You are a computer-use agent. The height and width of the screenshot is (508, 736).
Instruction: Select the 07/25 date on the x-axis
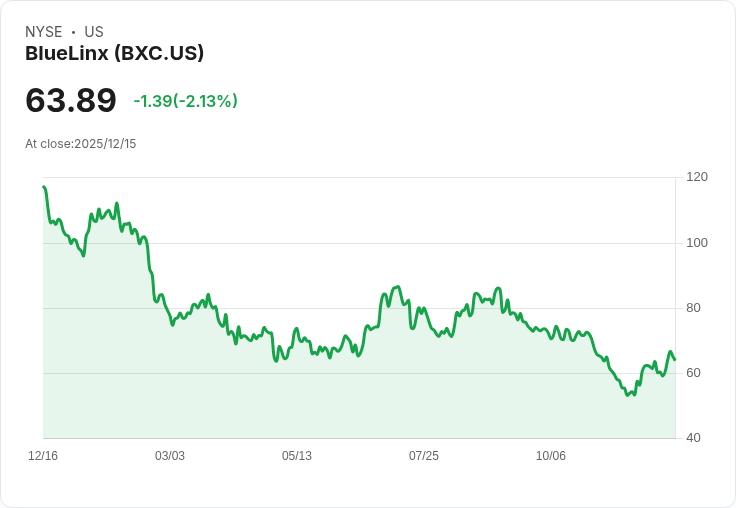tap(424, 456)
